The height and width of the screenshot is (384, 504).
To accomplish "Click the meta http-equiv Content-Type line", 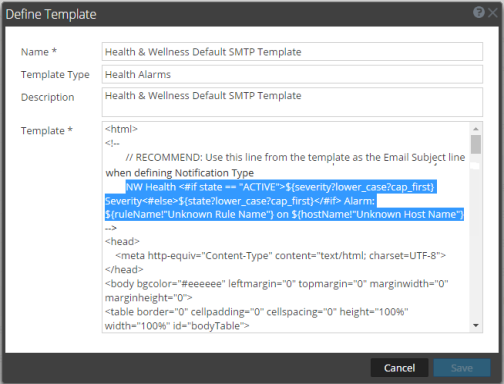I will coord(281,256).
